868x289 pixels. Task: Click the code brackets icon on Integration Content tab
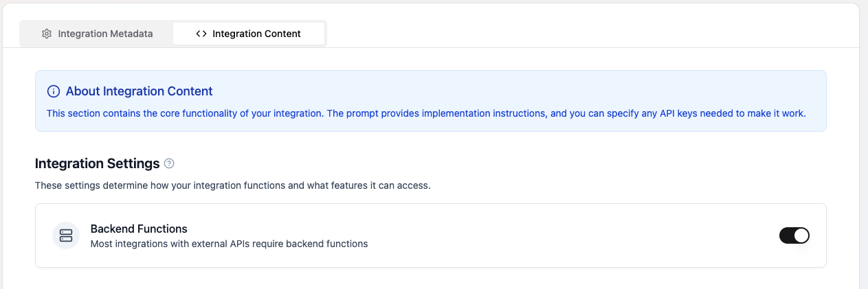201,34
